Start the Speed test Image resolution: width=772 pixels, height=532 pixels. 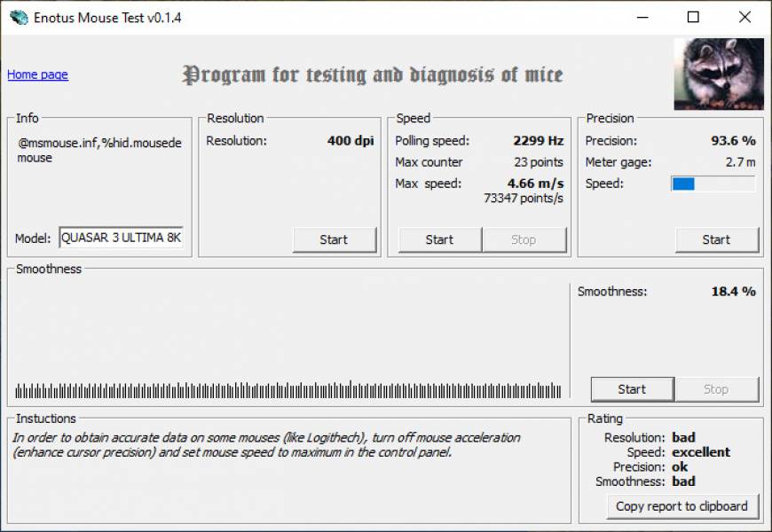pos(439,239)
